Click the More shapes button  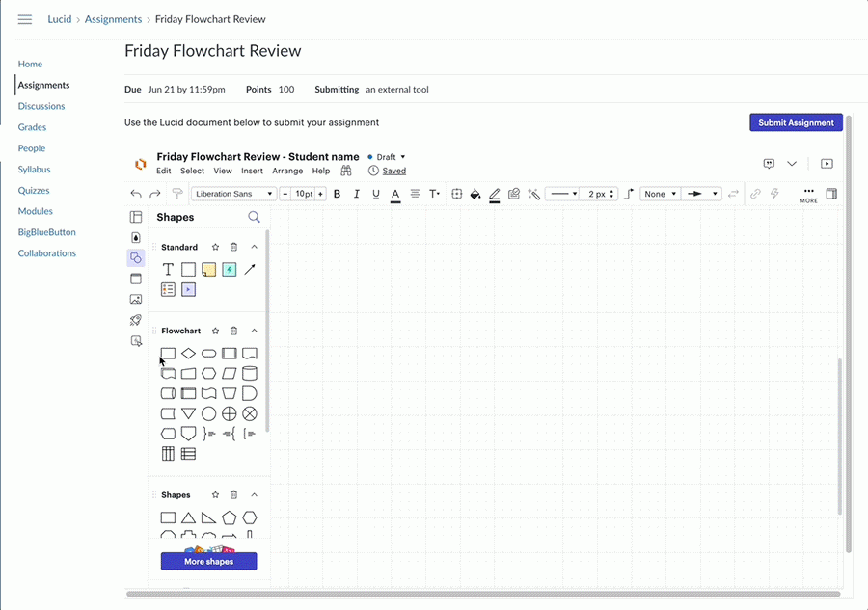(x=209, y=561)
